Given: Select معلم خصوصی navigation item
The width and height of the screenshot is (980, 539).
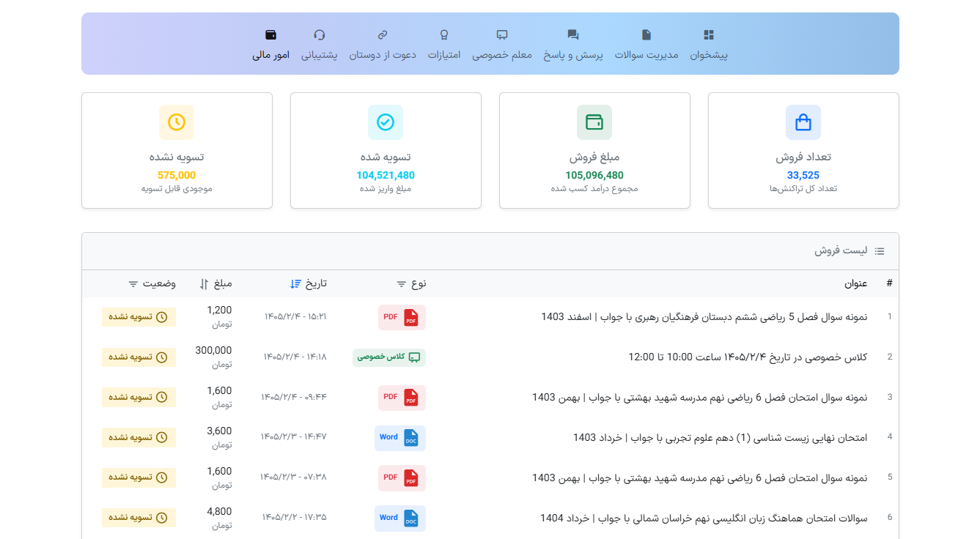Looking at the screenshot, I should pyautogui.click(x=502, y=45).
